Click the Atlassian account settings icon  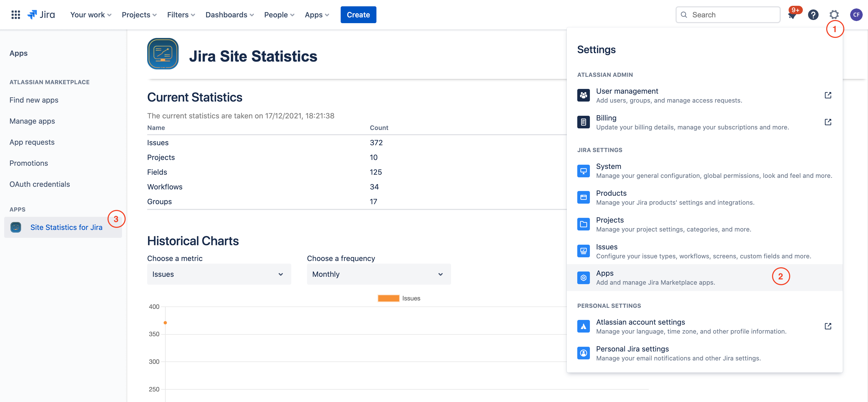[x=583, y=326]
